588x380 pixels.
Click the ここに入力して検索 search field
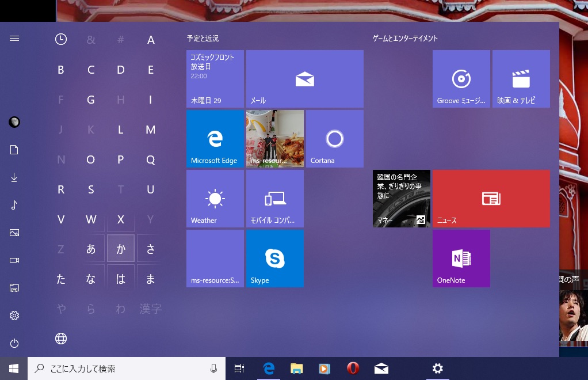tap(127, 368)
